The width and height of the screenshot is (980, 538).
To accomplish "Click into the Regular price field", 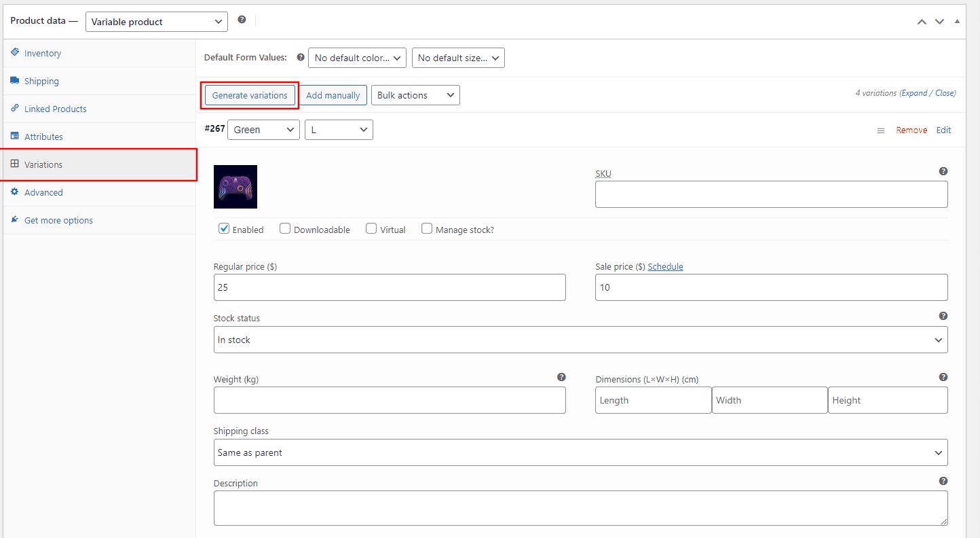I will pyautogui.click(x=390, y=287).
